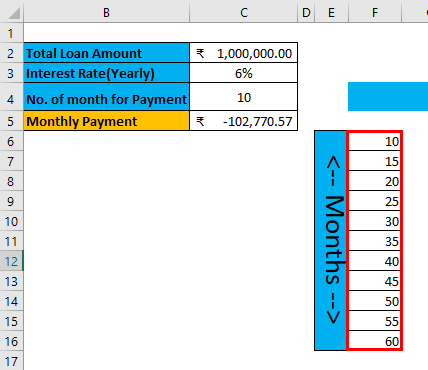Image resolution: width=428 pixels, height=370 pixels.
Task: Click the 'Interest Rate(Yearly)' cell
Action: [x=106, y=73]
